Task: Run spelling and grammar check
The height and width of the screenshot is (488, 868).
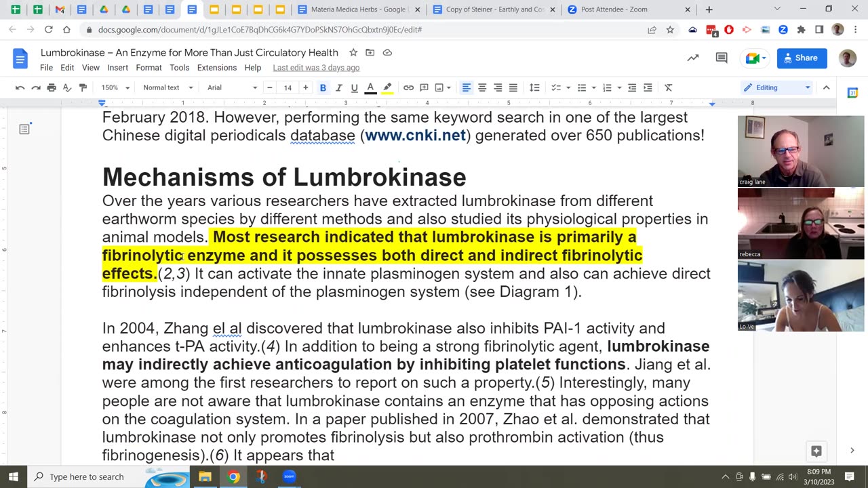Action: click(x=67, y=87)
